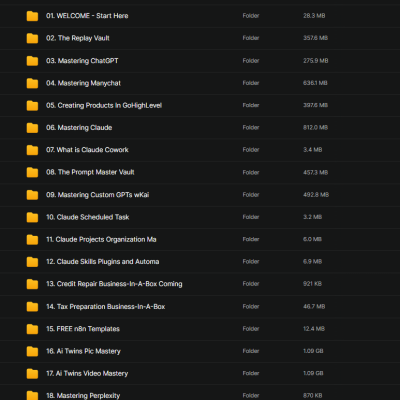Click folder icon beside 04. Mastering Manychat

(x=32, y=83)
